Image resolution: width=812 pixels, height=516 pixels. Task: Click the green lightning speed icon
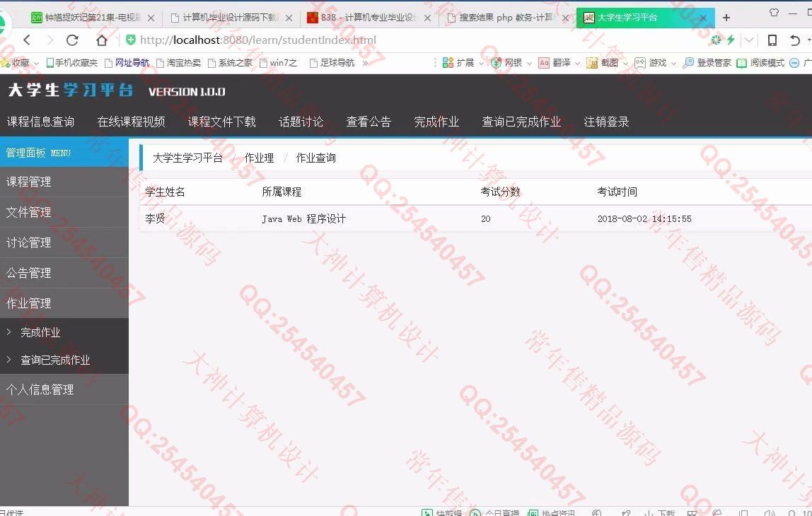[x=731, y=40]
